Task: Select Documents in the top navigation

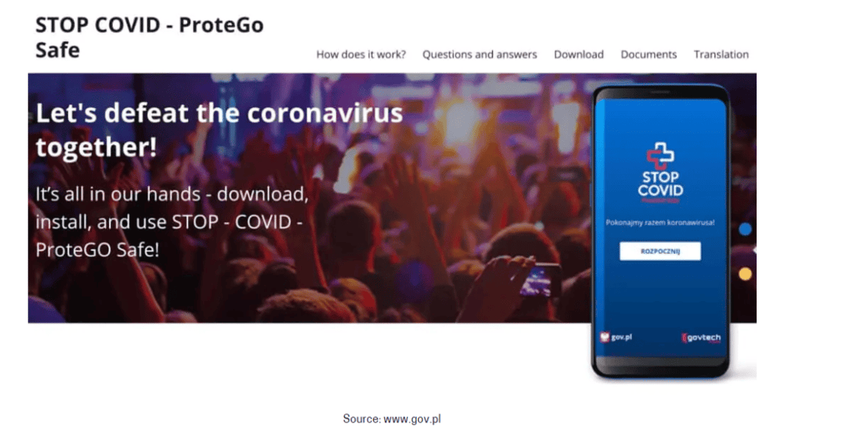Action: click(648, 55)
